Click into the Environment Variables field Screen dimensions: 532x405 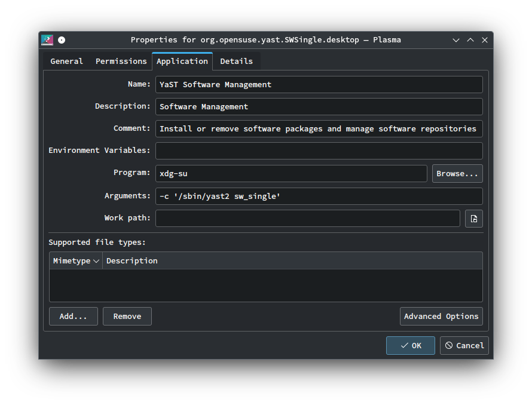coord(319,151)
